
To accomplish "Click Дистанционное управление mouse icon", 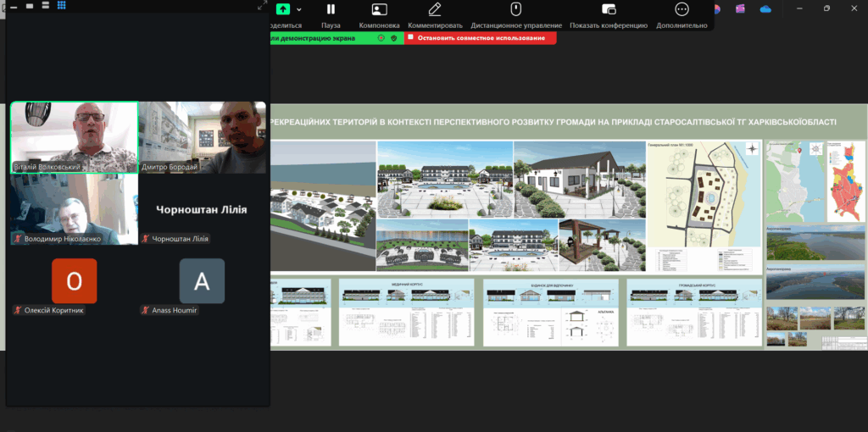I will point(515,9).
